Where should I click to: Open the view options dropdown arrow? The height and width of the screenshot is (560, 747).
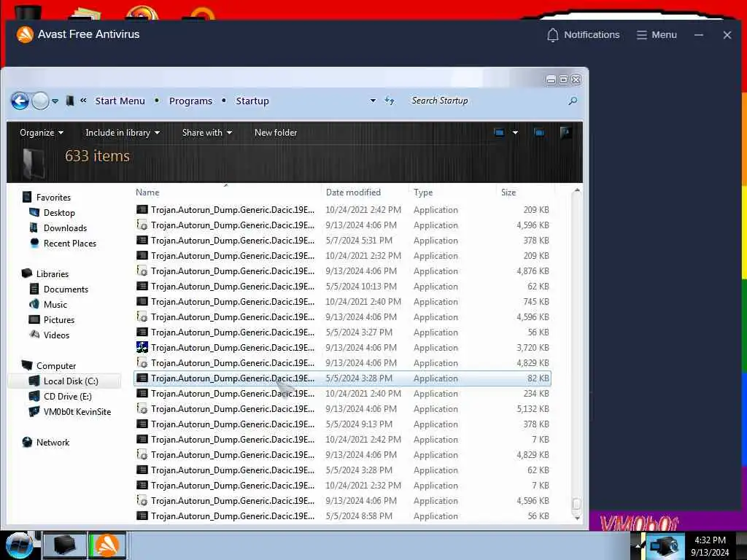tap(515, 133)
